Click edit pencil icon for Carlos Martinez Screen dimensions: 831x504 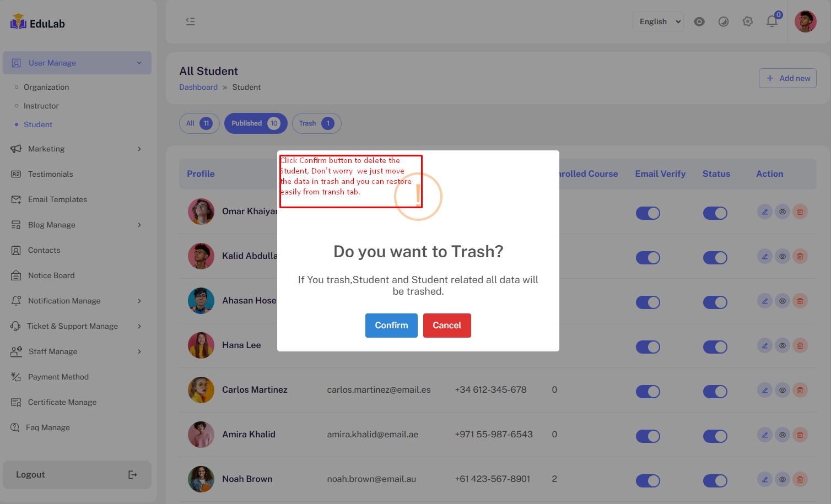coord(764,391)
